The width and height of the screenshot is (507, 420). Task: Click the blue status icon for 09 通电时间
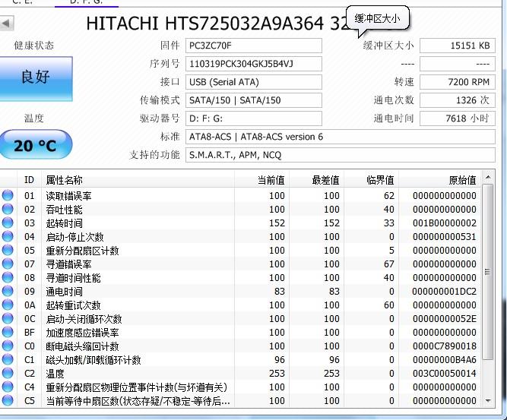[8, 291]
